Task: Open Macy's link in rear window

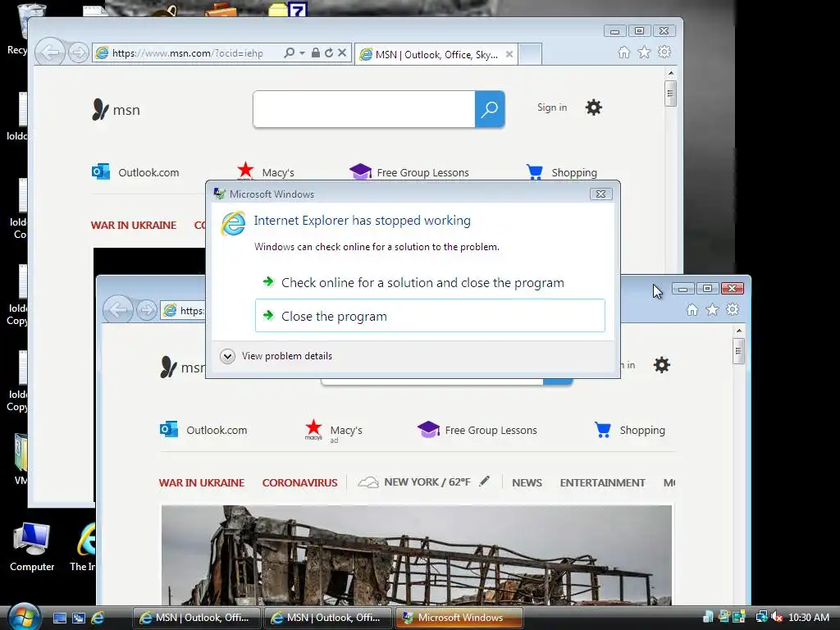Action: pos(266,171)
